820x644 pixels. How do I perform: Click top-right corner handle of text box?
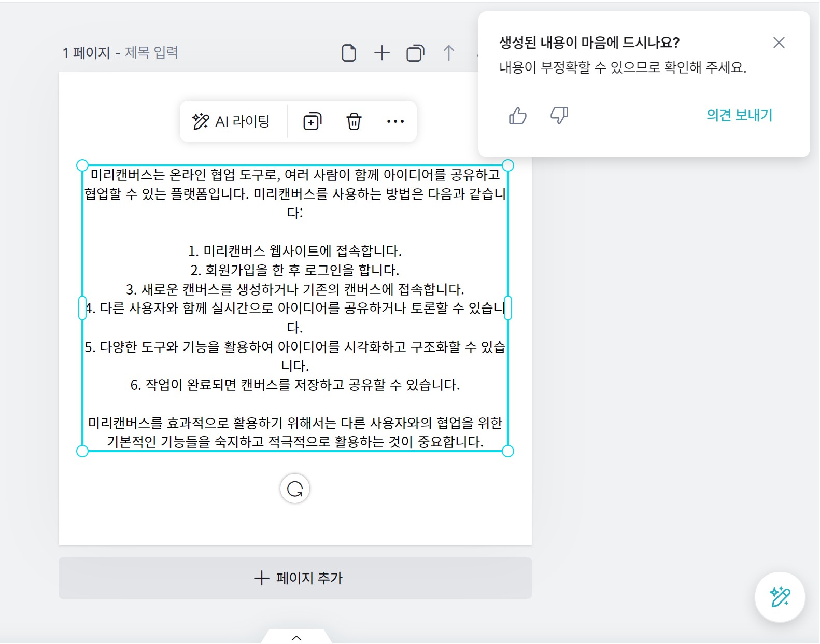508,165
